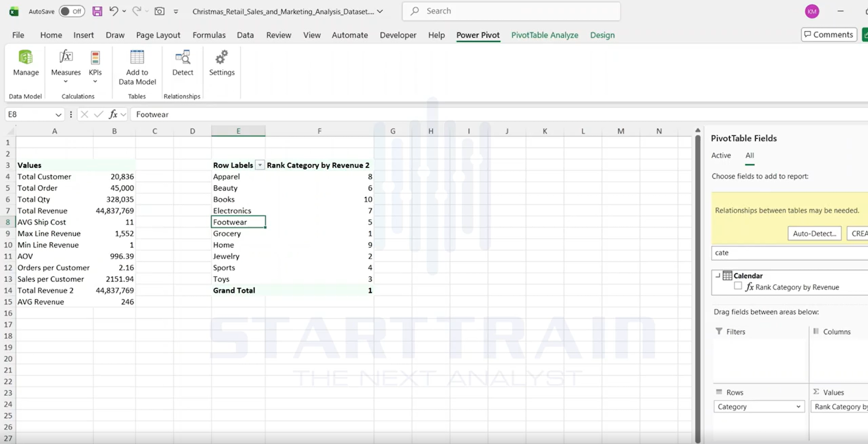Switch to the Automate tab
The width and height of the screenshot is (868, 444).
pyautogui.click(x=350, y=35)
